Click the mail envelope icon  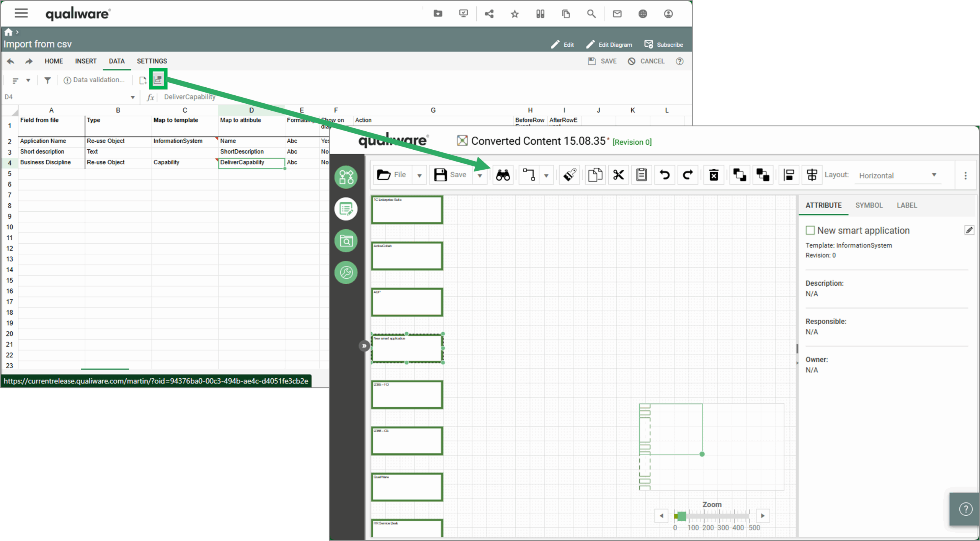pos(617,14)
